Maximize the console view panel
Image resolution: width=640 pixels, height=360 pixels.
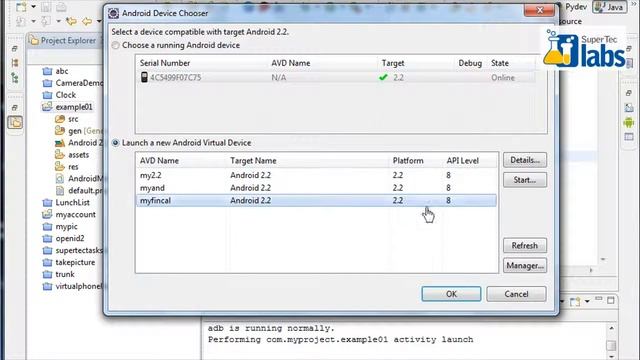click(611, 301)
